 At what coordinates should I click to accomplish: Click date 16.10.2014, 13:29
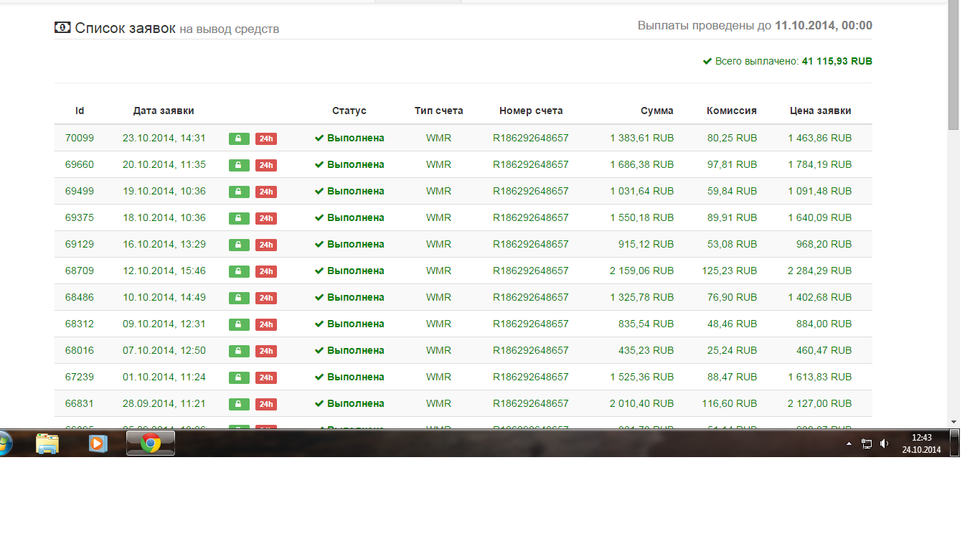(164, 244)
